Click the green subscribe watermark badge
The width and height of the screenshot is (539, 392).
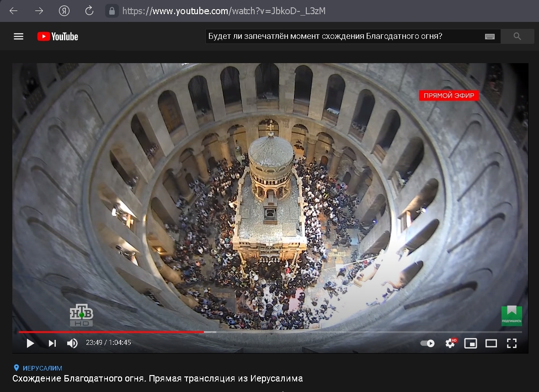[512, 316]
